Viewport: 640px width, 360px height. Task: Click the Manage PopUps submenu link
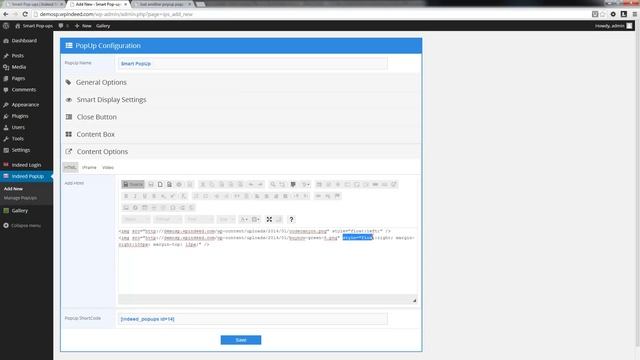20,198
